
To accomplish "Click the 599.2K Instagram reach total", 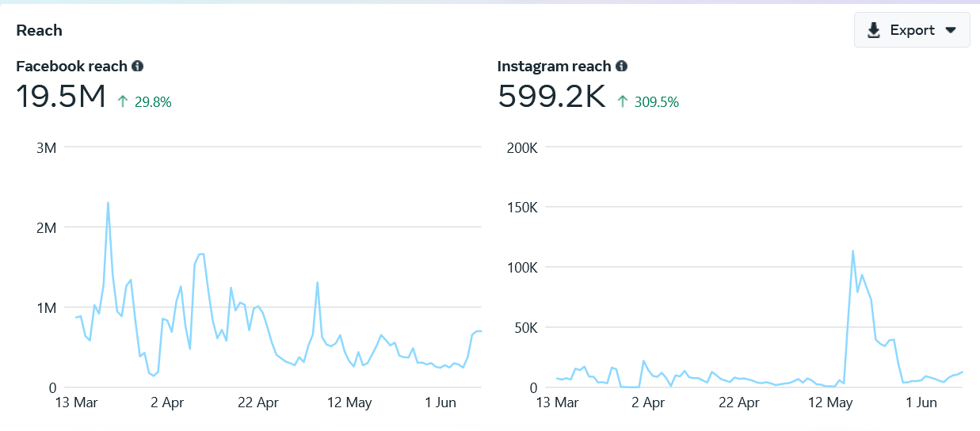I will click(x=551, y=97).
